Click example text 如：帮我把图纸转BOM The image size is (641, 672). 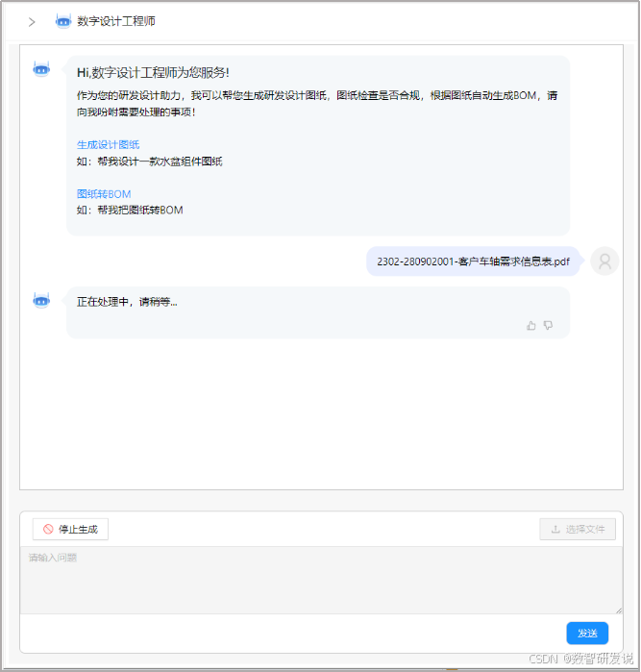click(x=130, y=210)
